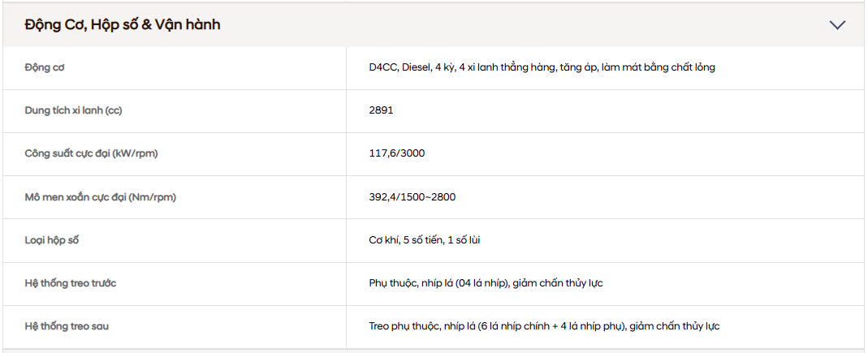The image size is (868, 353).
Task: Click the Dung tích xi lanh (cc) label
Action: point(73,110)
